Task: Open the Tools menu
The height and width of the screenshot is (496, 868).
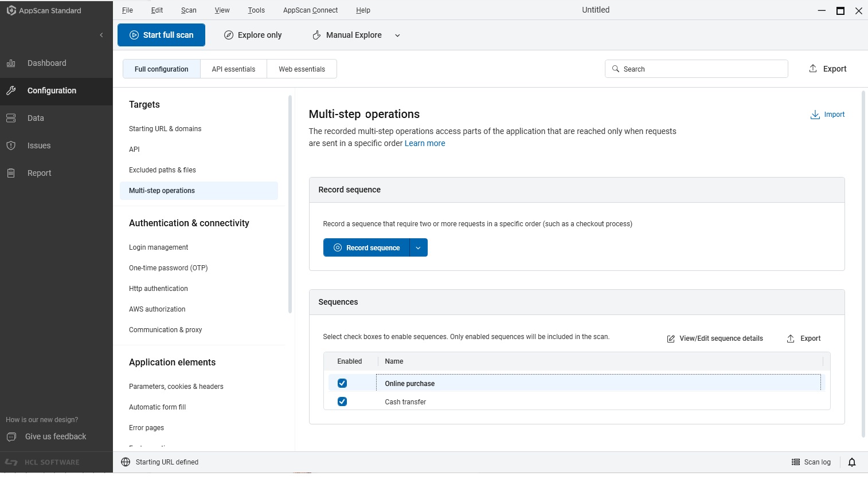Action: click(256, 10)
